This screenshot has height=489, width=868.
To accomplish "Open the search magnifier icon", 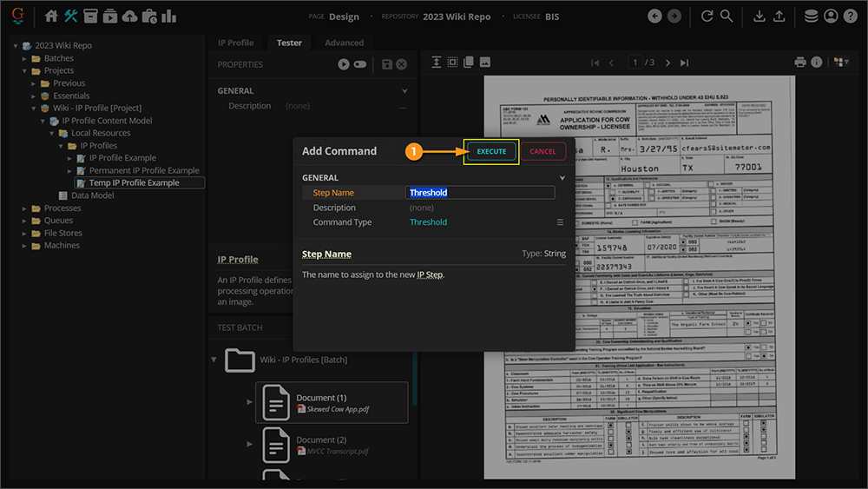I will [727, 17].
